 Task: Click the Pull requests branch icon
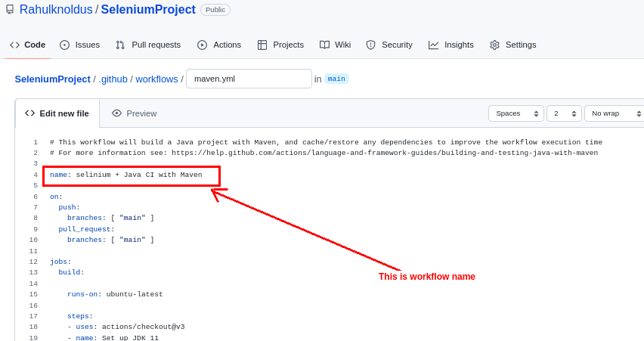120,45
